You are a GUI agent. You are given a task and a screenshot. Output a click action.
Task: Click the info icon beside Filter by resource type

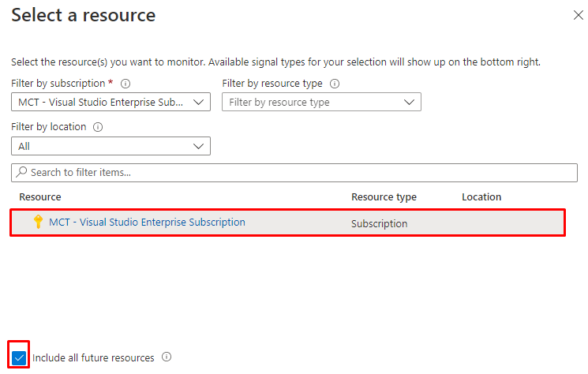pyautogui.click(x=335, y=84)
